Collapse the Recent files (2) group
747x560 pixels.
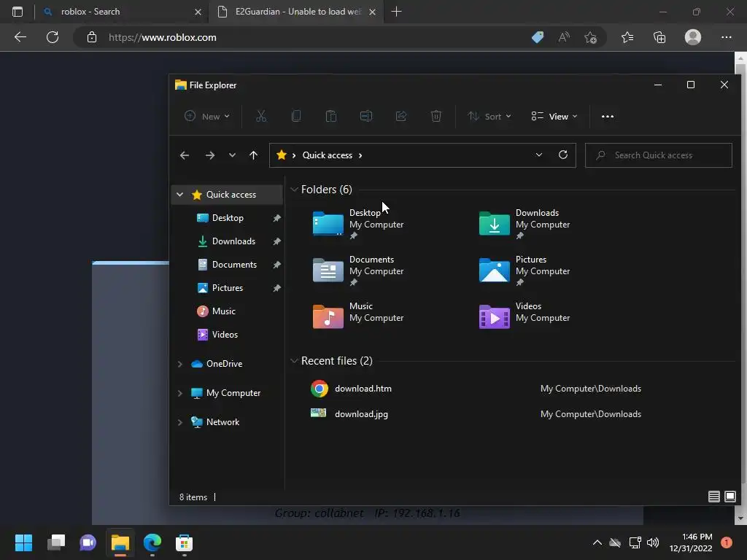[294, 361]
